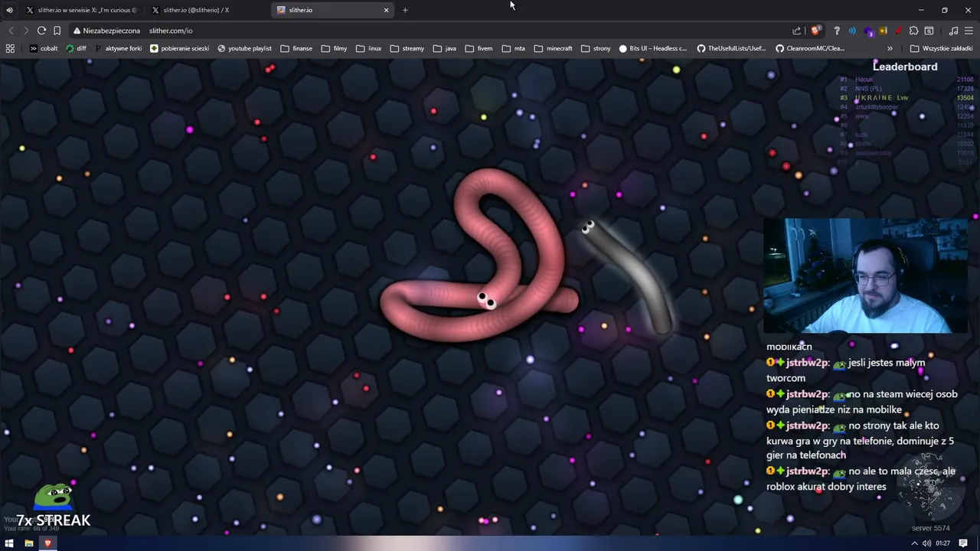Open the browser hamburger main menu
Image resolution: width=980 pixels, height=551 pixels.
[969, 31]
